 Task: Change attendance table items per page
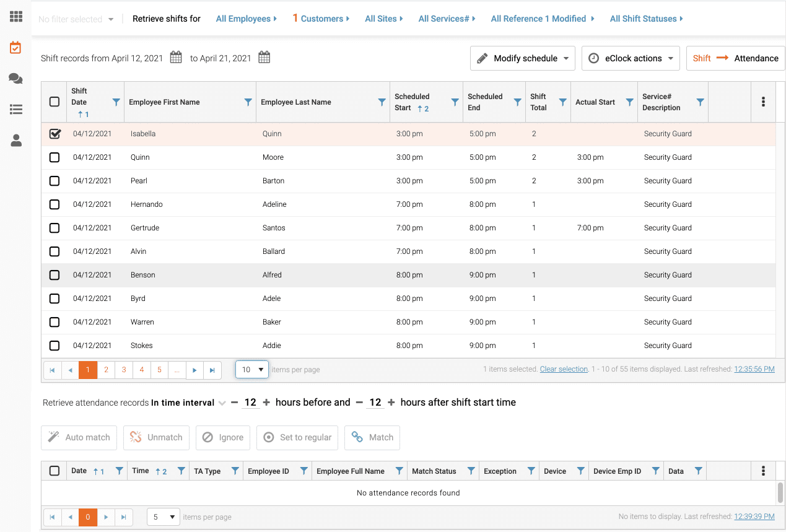(164, 517)
